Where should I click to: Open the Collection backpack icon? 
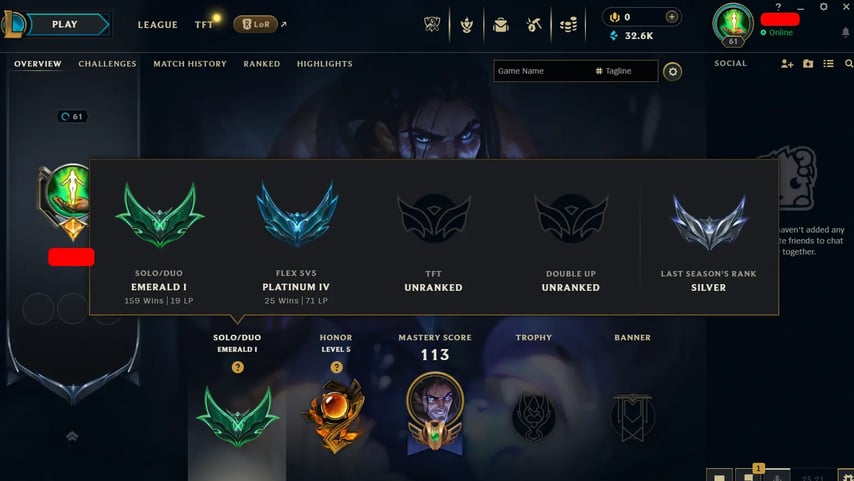tap(501, 25)
